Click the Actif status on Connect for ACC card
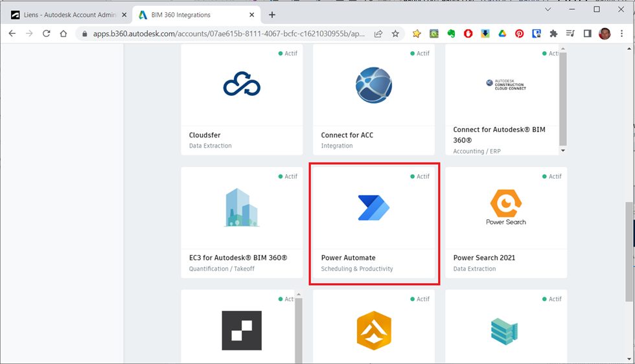The image size is (635, 364). pyautogui.click(x=420, y=54)
